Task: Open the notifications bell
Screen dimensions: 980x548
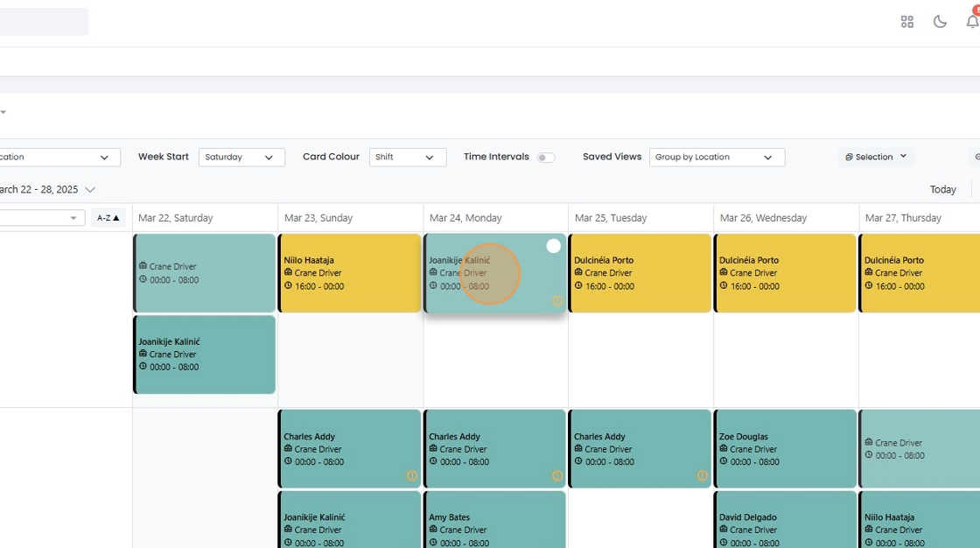Action: 971,22
